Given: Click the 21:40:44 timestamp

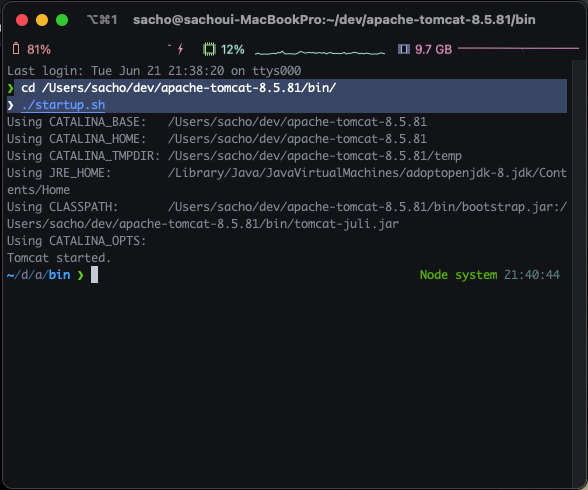Looking at the screenshot, I should 532,275.
